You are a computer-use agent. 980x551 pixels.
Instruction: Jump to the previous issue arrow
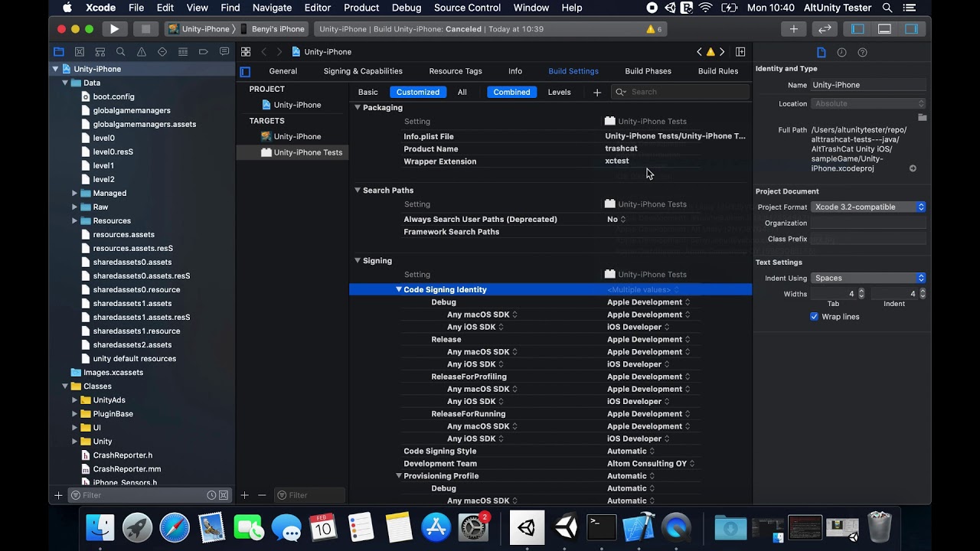699,52
